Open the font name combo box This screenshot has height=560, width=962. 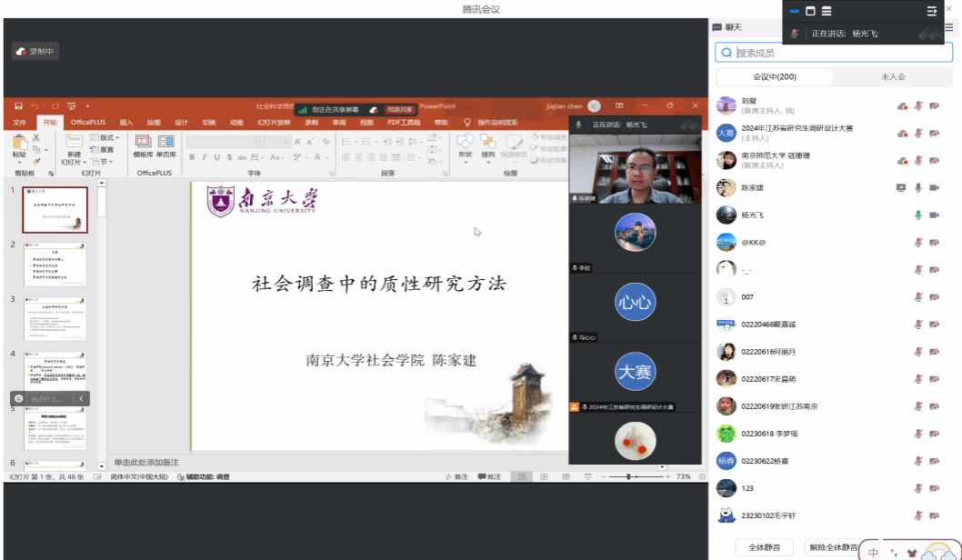[225, 142]
